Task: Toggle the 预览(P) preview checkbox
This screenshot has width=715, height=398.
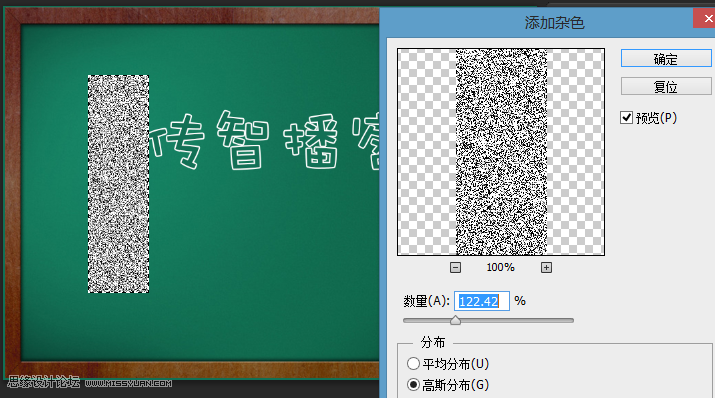Action: point(627,118)
